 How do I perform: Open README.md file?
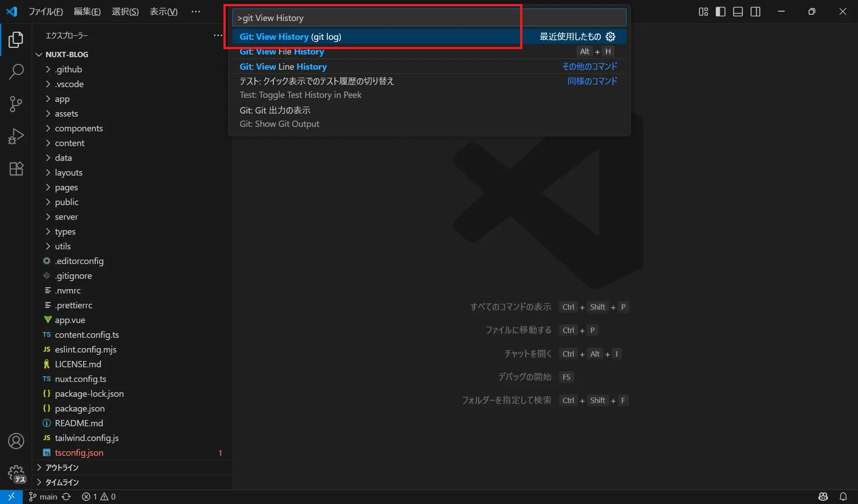(x=132, y=423)
